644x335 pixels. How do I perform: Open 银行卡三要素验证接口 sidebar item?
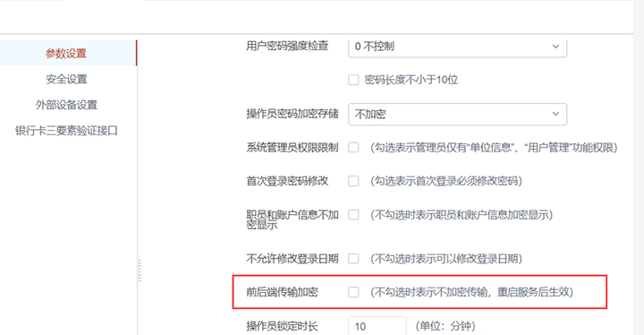coord(66,131)
